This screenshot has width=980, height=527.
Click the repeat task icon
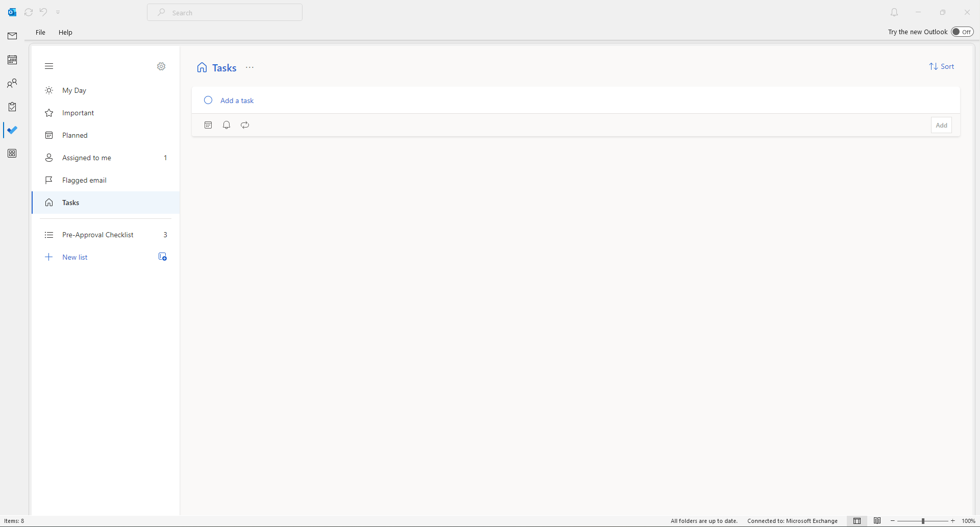(245, 125)
